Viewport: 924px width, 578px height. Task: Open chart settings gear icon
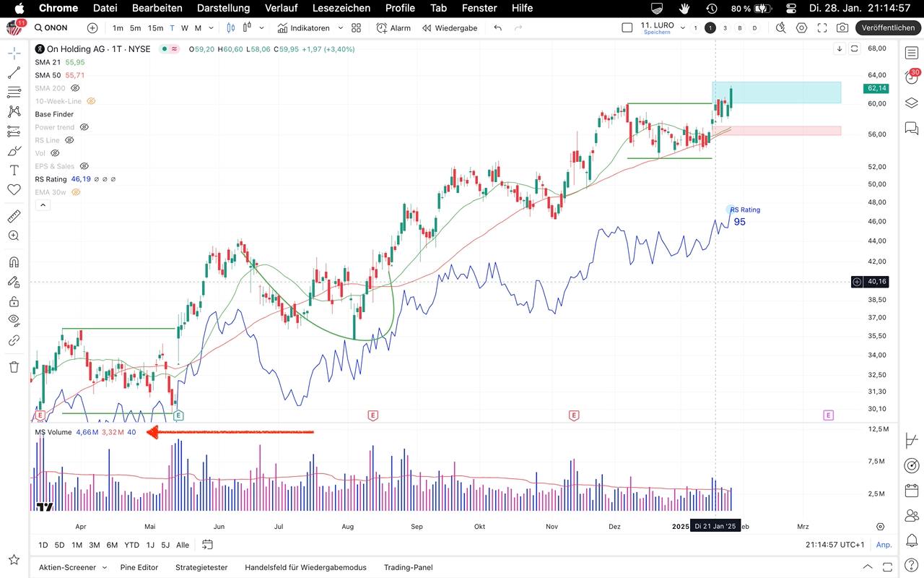801,28
